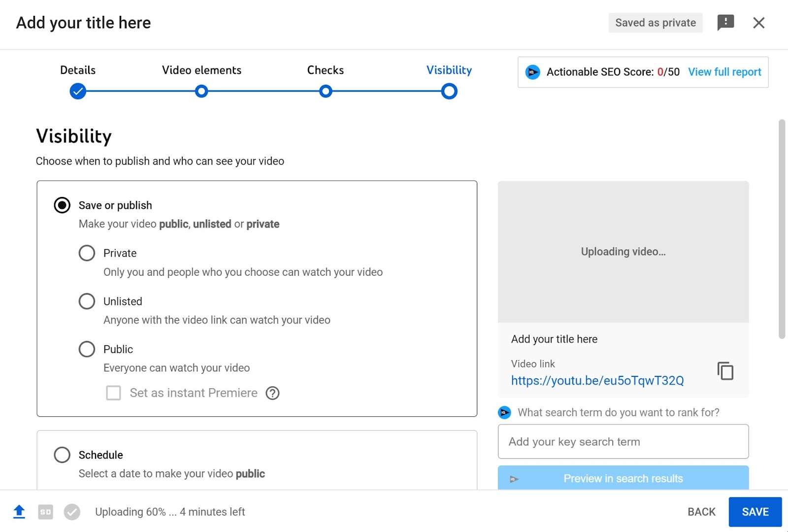Click the dialog's vertical scrollbar
This screenshot has width=788, height=532.
pos(782,229)
